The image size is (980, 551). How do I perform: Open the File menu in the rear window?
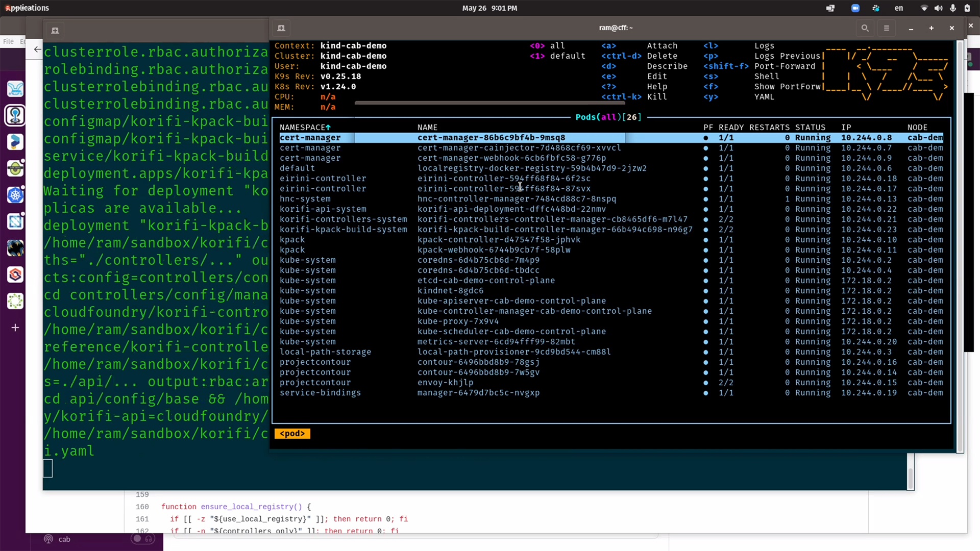coord(8,41)
